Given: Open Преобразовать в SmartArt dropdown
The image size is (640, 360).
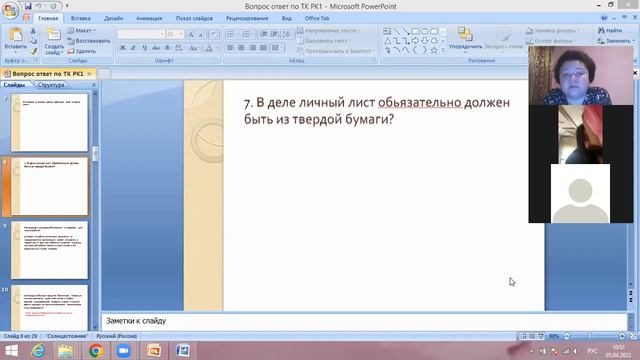Looking at the screenshot, I should point(335,51).
